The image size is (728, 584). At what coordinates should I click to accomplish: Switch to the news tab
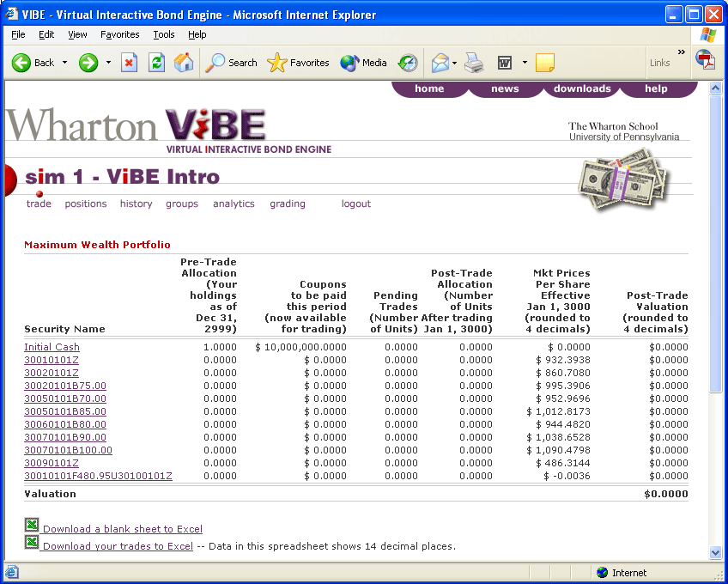pos(505,88)
